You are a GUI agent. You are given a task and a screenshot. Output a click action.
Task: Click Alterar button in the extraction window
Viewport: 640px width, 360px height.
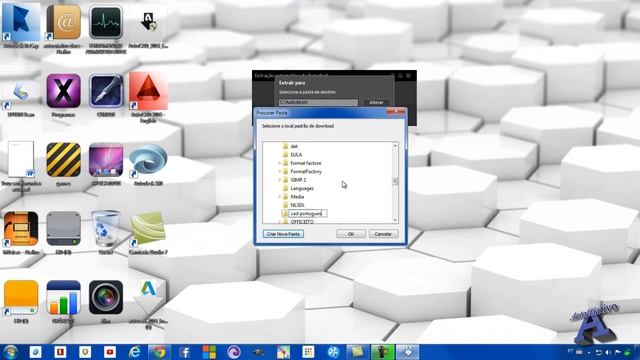point(376,102)
